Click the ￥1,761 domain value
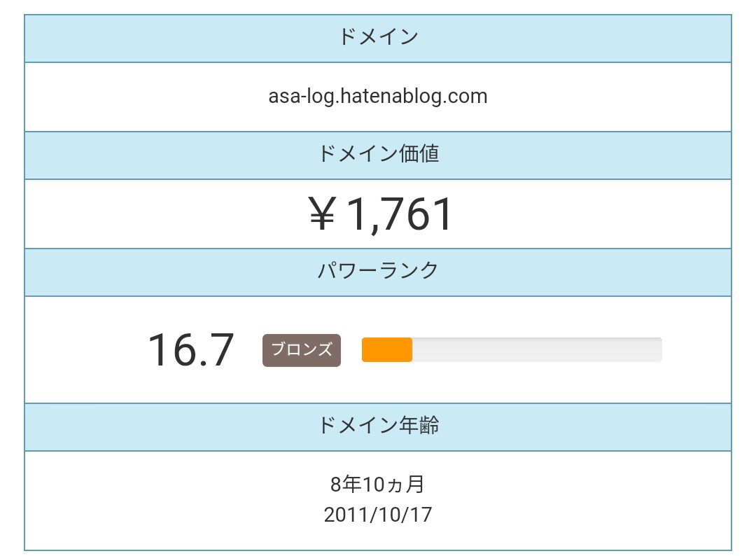The image size is (756, 556). pyautogui.click(x=380, y=214)
